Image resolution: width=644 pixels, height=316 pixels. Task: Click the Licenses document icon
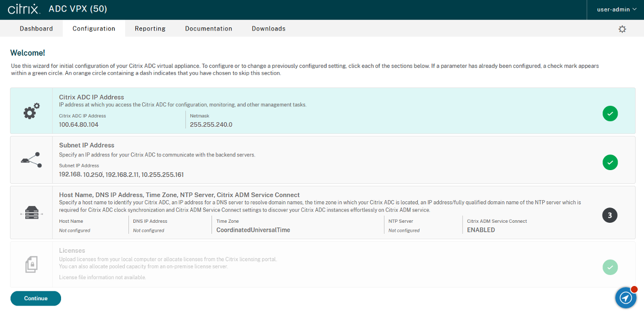coord(31,264)
